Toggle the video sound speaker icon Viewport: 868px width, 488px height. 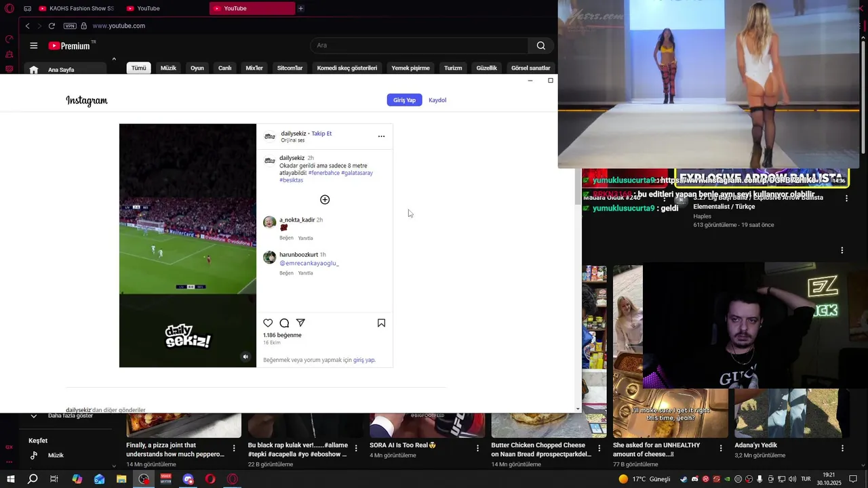point(245,357)
